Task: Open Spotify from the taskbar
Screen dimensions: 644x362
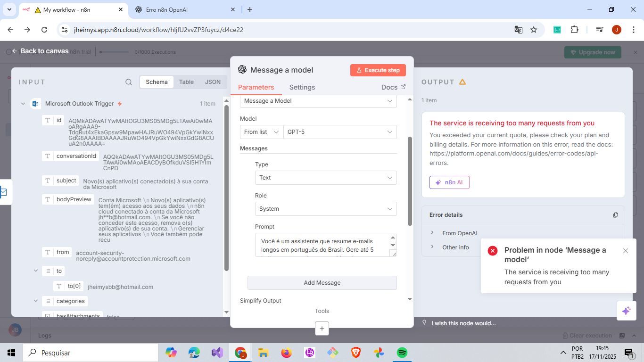Action: [x=402, y=353]
